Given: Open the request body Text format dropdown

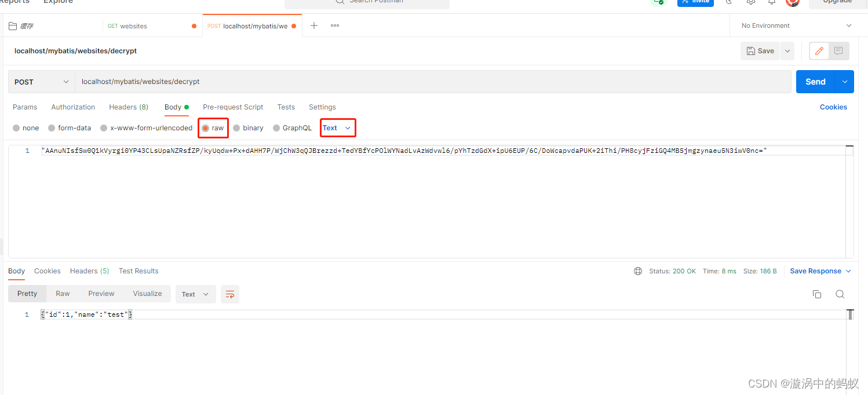Looking at the screenshot, I should (337, 128).
